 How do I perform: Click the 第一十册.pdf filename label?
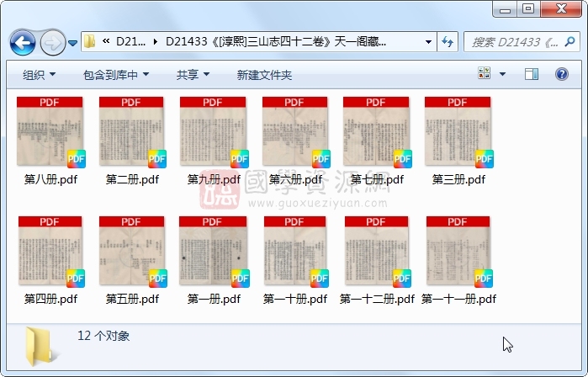point(295,299)
